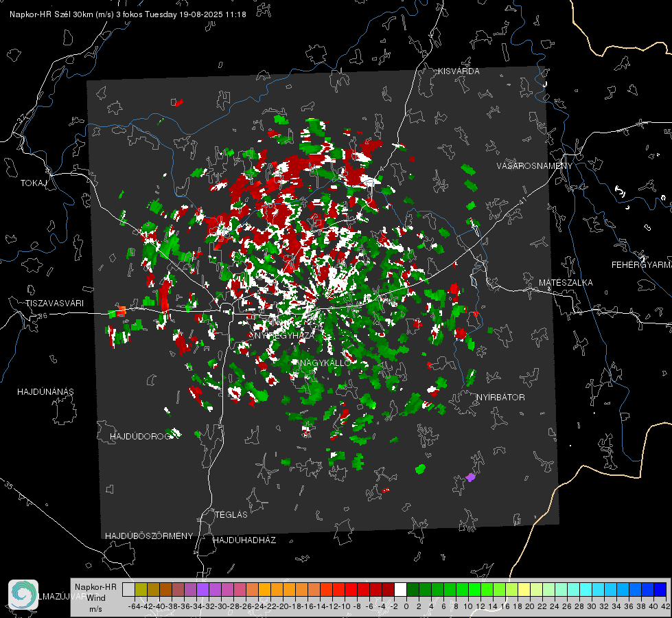Viewport: 672px width, 618px height.
Task: Select the TÉGLÁS town label
Action: (231, 515)
